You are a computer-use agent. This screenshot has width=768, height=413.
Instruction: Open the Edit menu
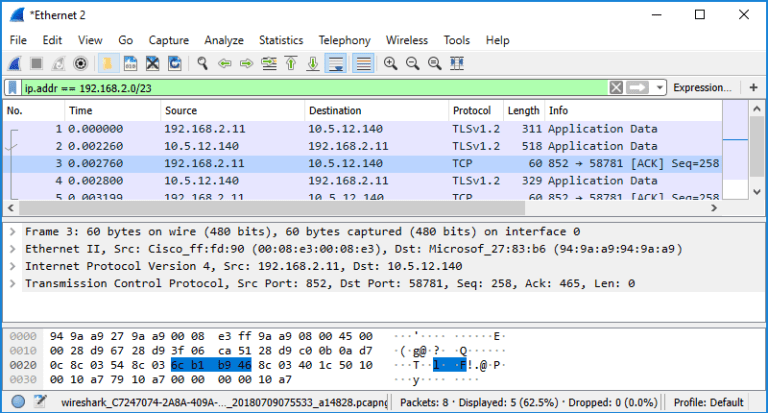coord(52,40)
